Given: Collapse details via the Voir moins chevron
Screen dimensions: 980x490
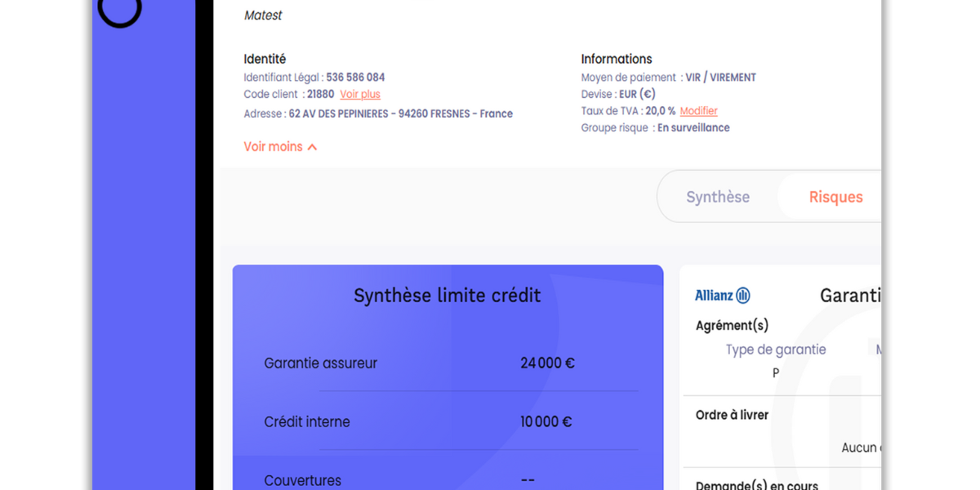Looking at the screenshot, I should (x=280, y=146).
